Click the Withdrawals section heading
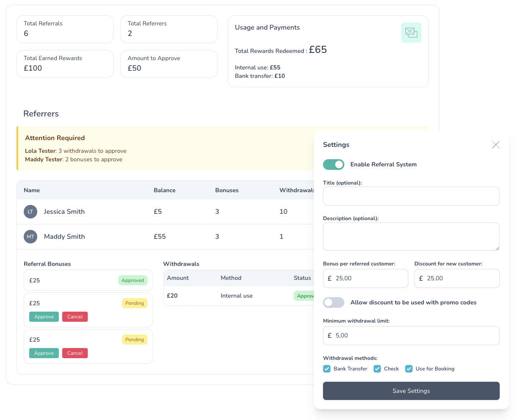Screen dimensions: 518x420 point(181,264)
